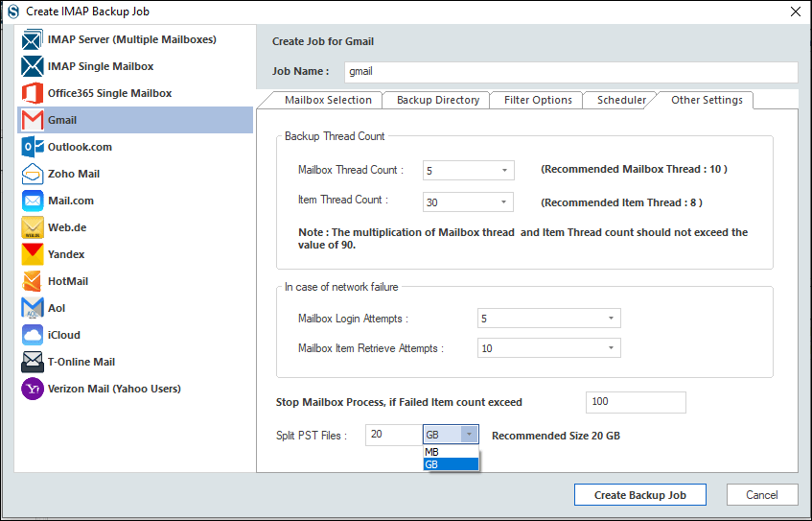Click the Job Name input field
812x521 pixels.
pos(570,72)
